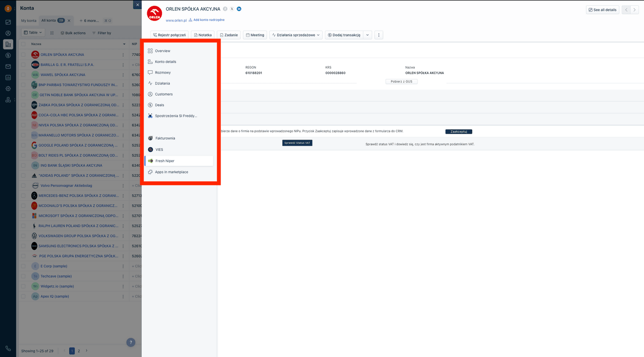Click Dodaj transakcję button
Image resolution: width=644 pixels, height=357 pixels.
(344, 35)
